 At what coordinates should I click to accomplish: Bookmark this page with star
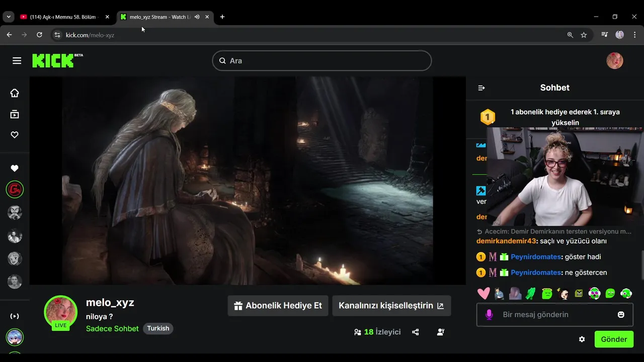[584, 35]
